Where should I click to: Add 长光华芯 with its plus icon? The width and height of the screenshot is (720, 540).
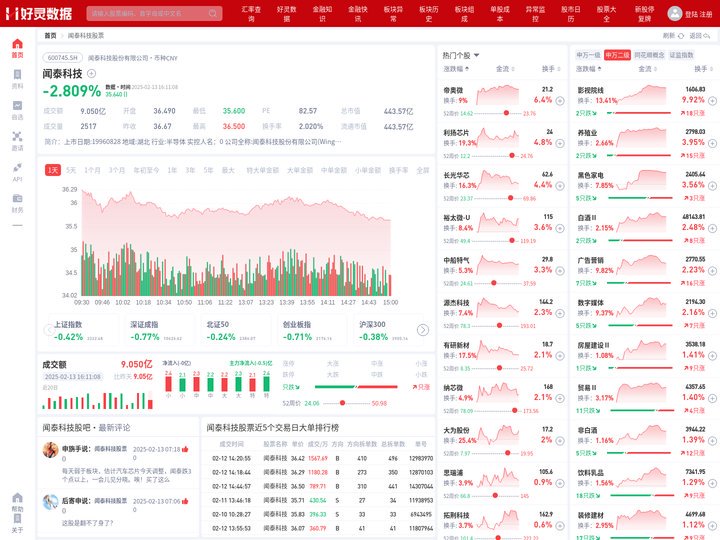[x=560, y=186]
